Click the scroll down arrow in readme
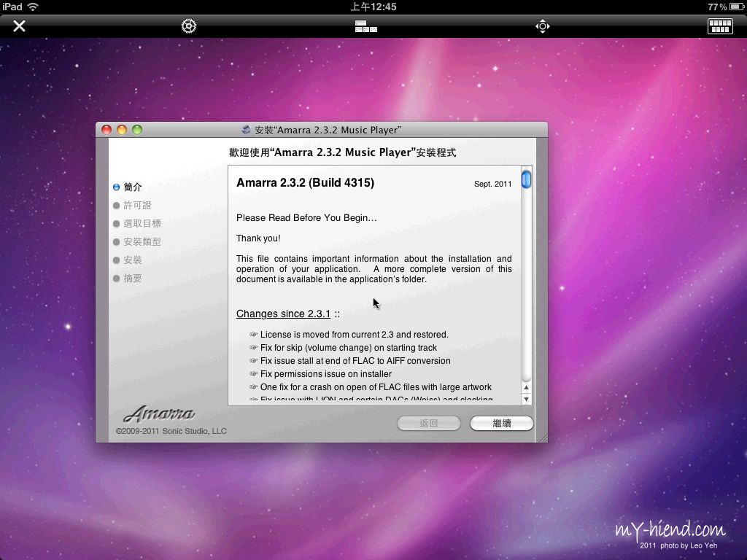The width and height of the screenshot is (747, 560). [x=527, y=399]
